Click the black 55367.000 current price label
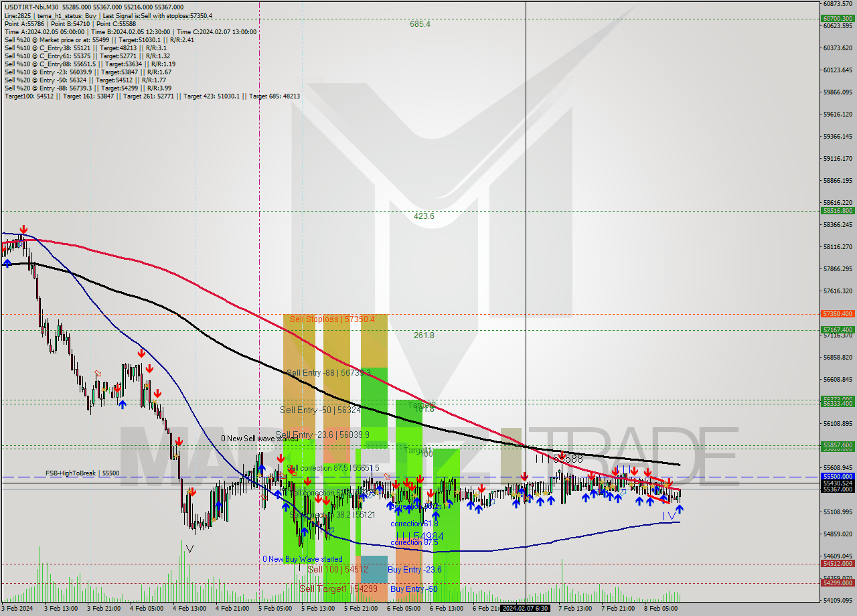 837,489
